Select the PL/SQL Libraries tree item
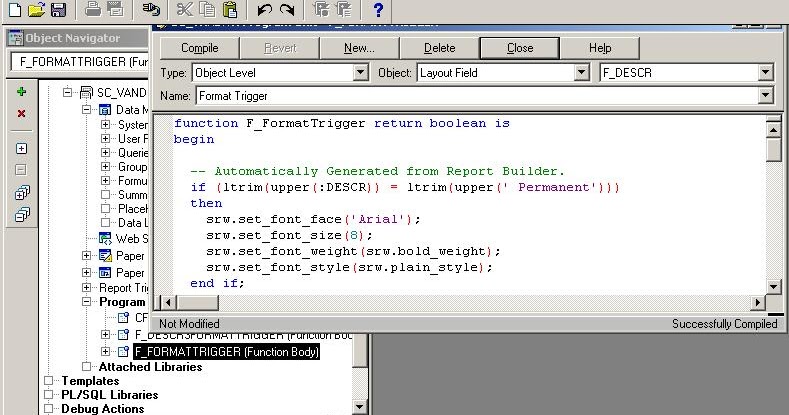The image size is (789, 415). coord(110,395)
